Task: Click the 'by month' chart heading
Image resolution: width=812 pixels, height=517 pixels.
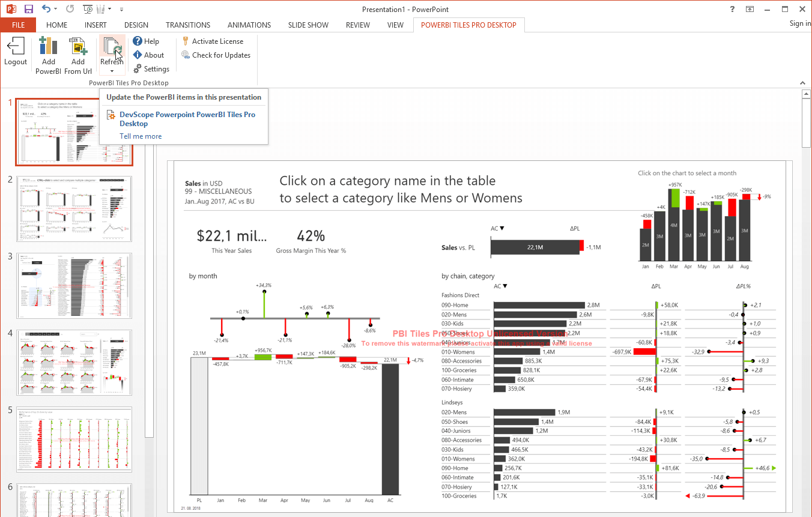Action: 203,276
